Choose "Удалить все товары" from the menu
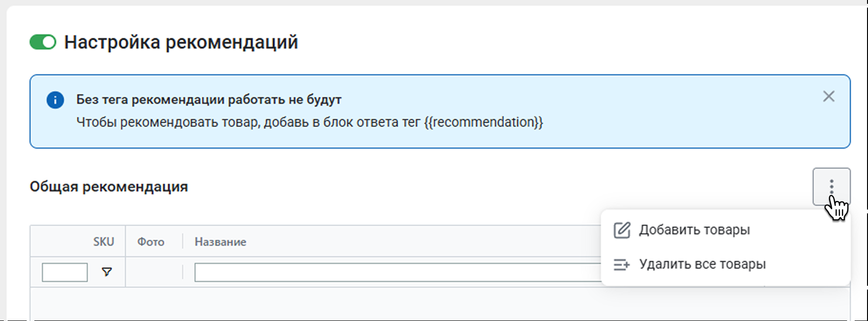 coord(702,264)
